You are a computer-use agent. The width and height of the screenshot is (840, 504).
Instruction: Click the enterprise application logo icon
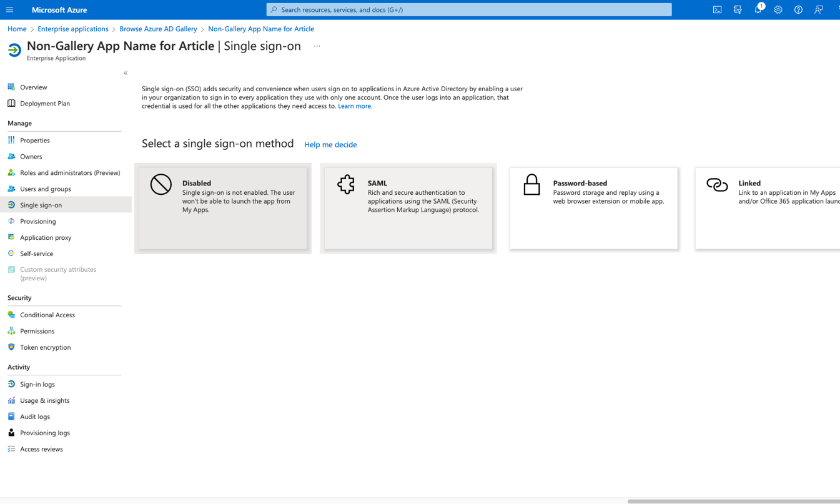pyautogui.click(x=14, y=50)
